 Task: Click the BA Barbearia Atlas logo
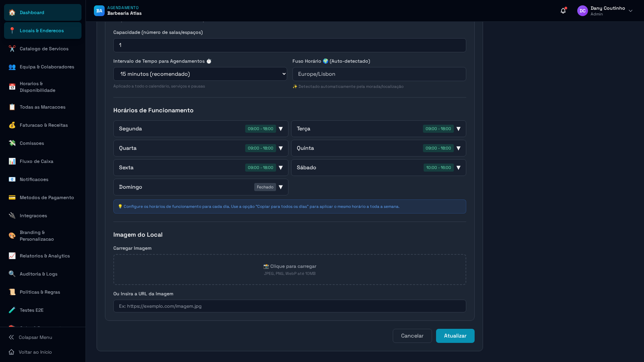(99, 11)
